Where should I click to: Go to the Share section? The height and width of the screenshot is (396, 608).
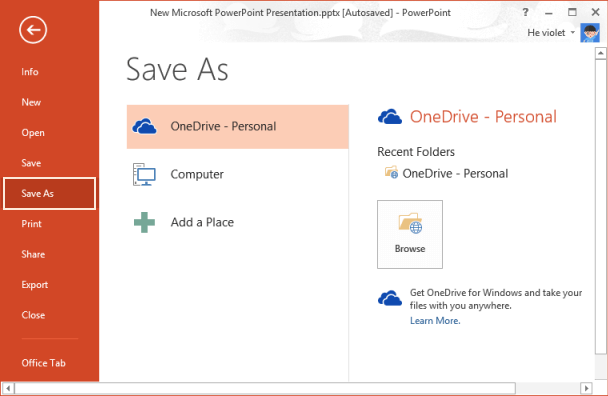pos(33,254)
